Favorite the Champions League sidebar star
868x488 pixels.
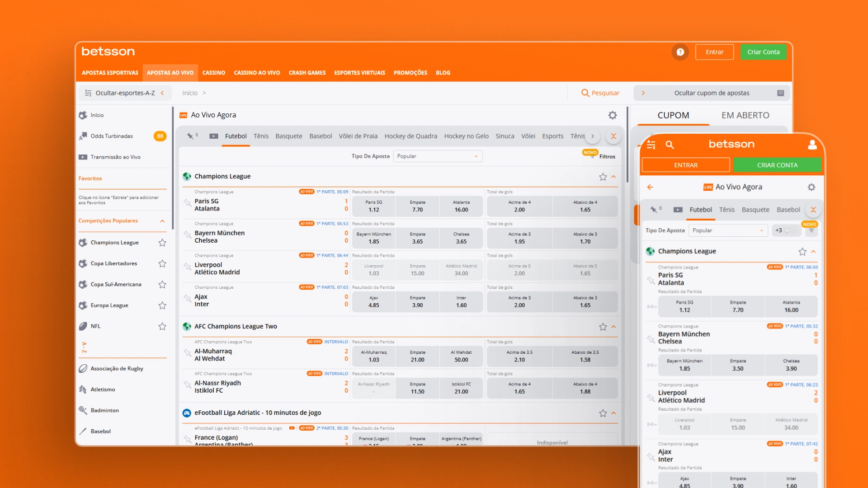pos(162,243)
